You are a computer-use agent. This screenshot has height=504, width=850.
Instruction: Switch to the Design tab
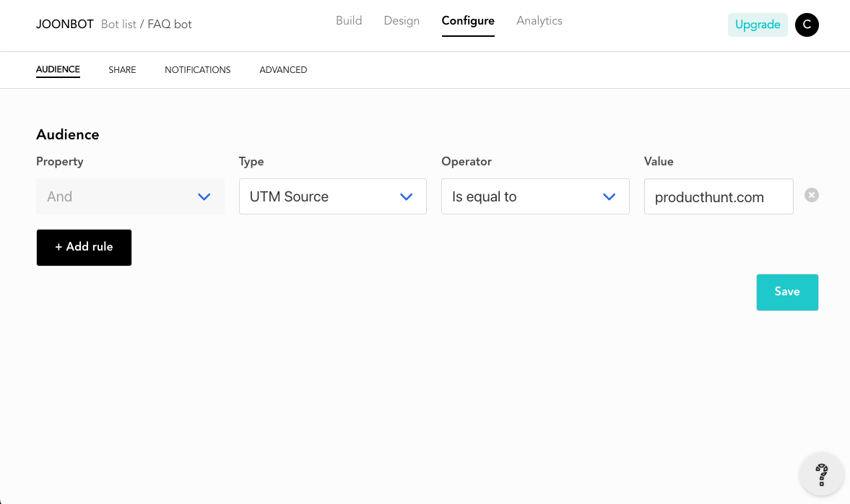[x=402, y=21]
